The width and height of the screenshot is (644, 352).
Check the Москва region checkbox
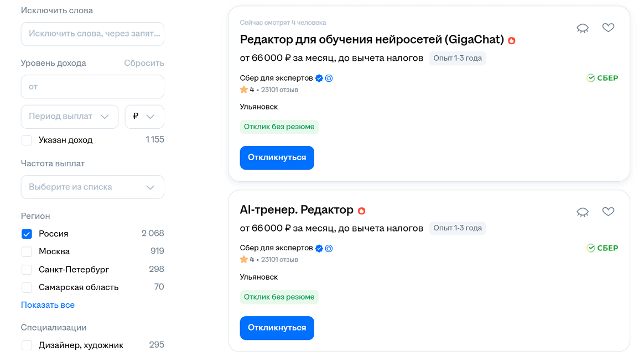[x=27, y=252]
